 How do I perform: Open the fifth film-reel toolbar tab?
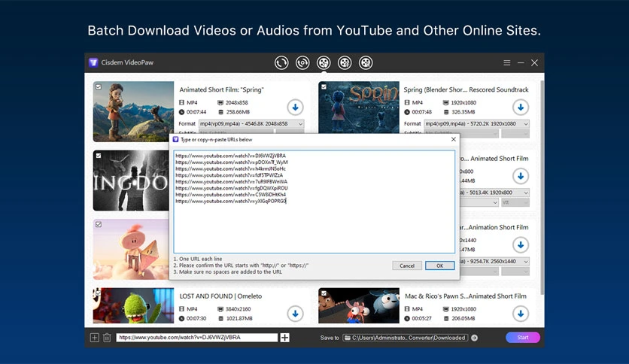tap(366, 63)
